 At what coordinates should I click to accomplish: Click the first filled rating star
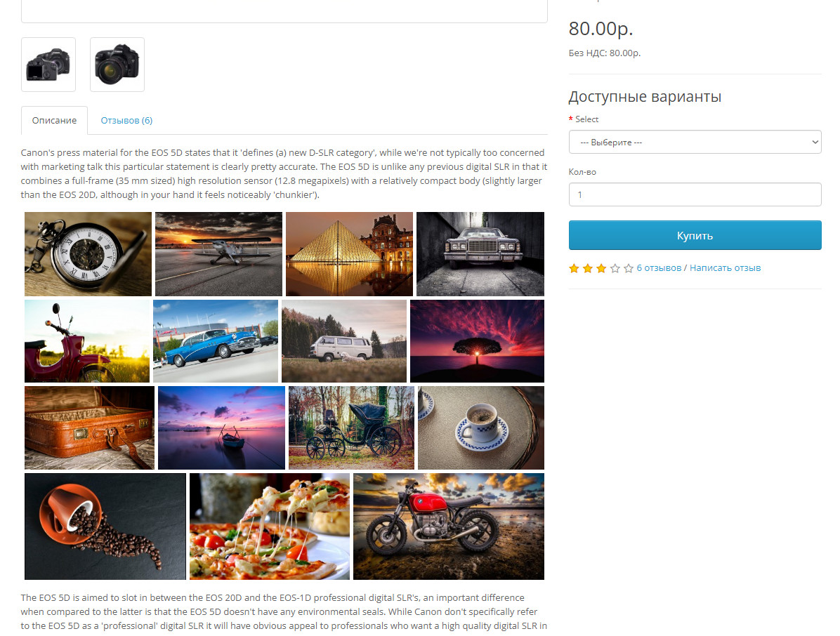click(x=574, y=268)
